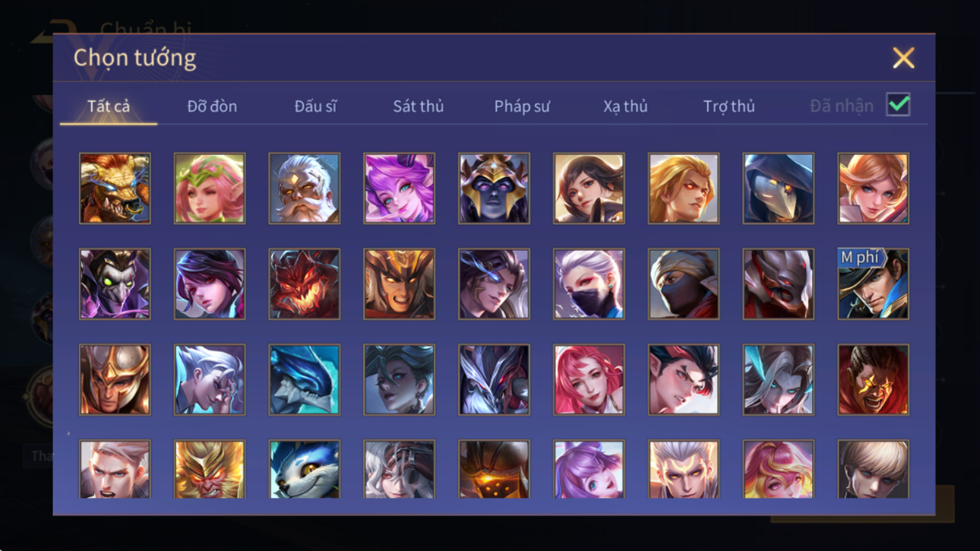This screenshot has width=980, height=551.
Task: Select the golden lion beast hero portrait
Action: [115, 188]
